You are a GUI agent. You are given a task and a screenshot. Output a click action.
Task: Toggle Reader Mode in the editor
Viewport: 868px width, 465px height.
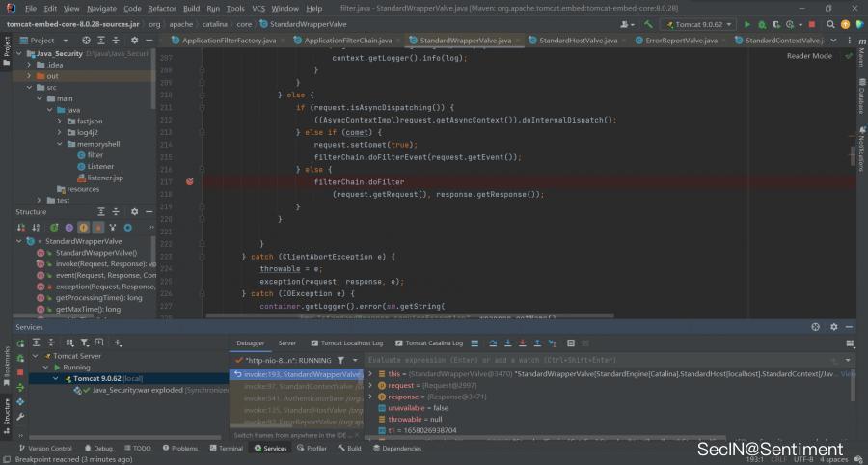coord(808,56)
